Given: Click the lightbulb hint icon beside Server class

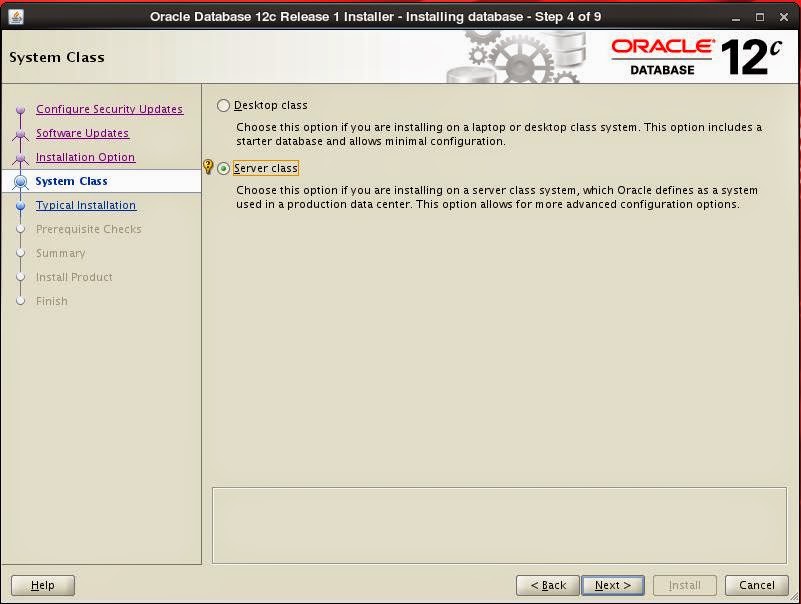Looking at the screenshot, I should pyautogui.click(x=208, y=167).
